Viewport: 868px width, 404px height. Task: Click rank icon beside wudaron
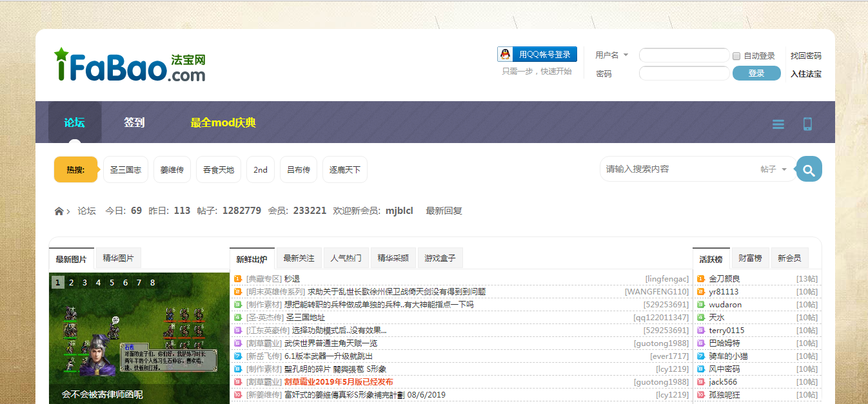point(701,305)
